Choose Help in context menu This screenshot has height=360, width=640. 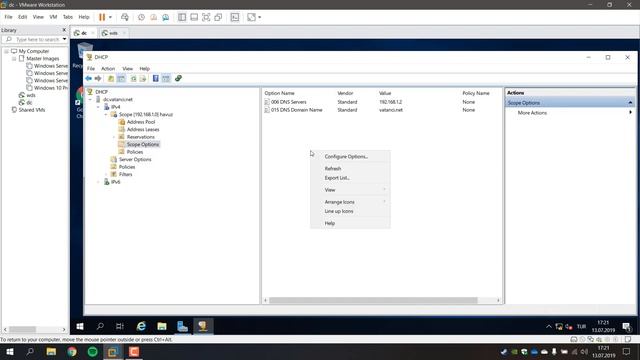(x=330, y=224)
